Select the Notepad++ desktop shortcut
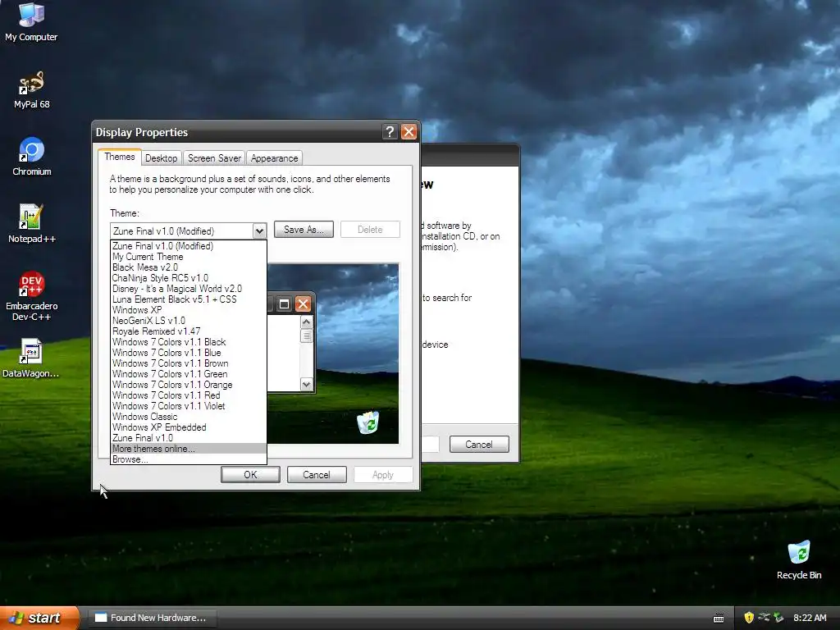Image resolution: width=840 pixels, height=630 pixels. [x=32, y=223]
